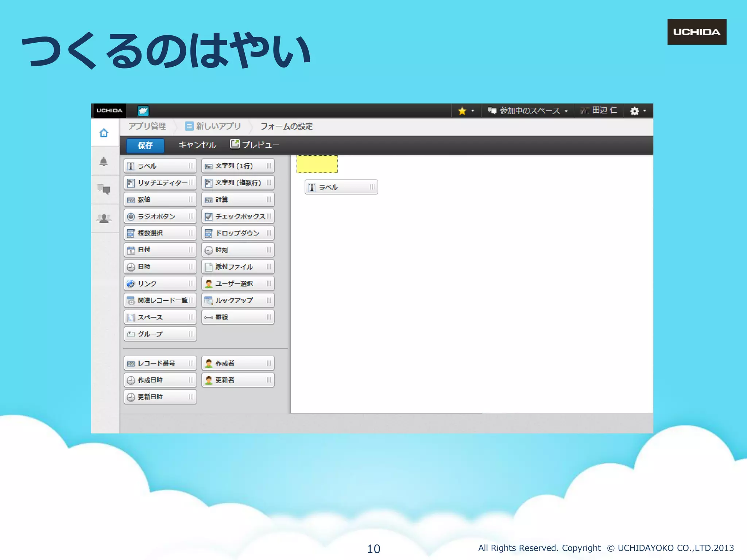The width and height of the screenshot is (747, 560).
Task: Click the blue portal icon beside UCHIDA logo
Action: pos(143,110)
